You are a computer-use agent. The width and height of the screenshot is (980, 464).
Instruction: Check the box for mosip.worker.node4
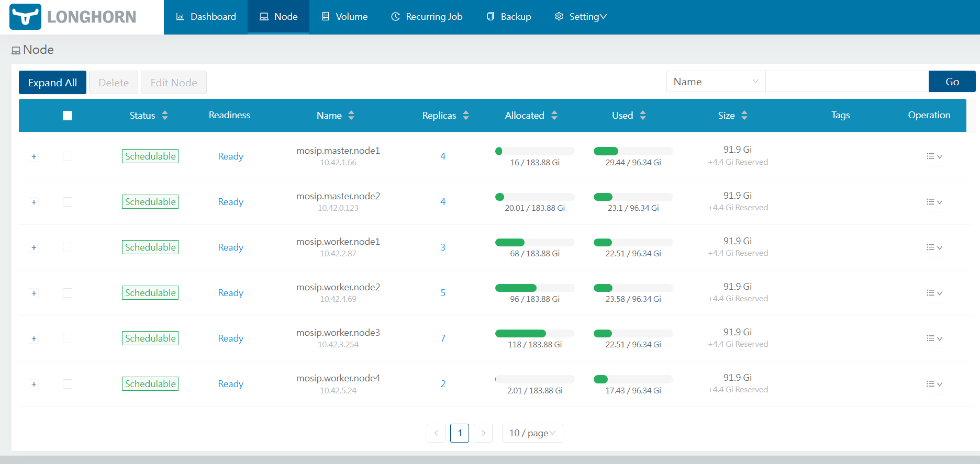[68, 384]
